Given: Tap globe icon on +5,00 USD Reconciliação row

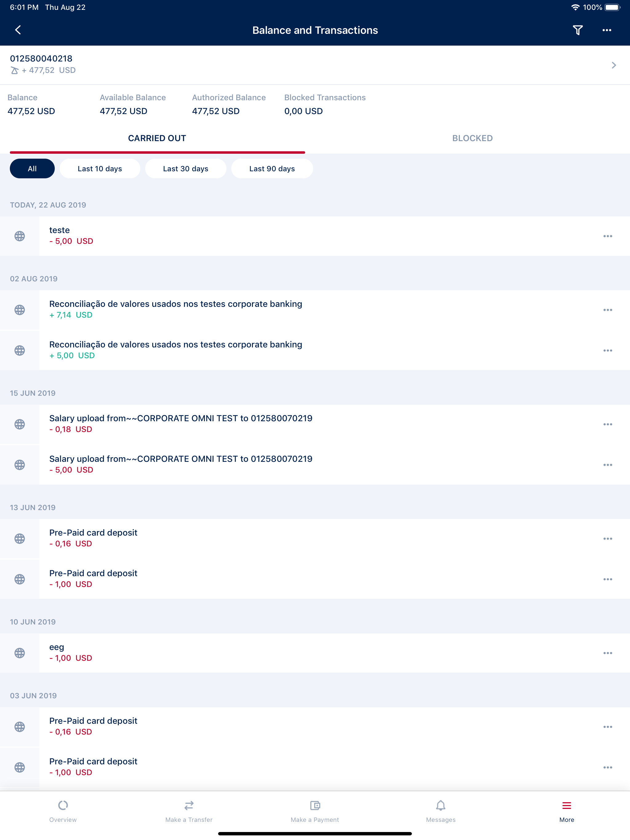Looking at the screenshot, I should 20,351.
